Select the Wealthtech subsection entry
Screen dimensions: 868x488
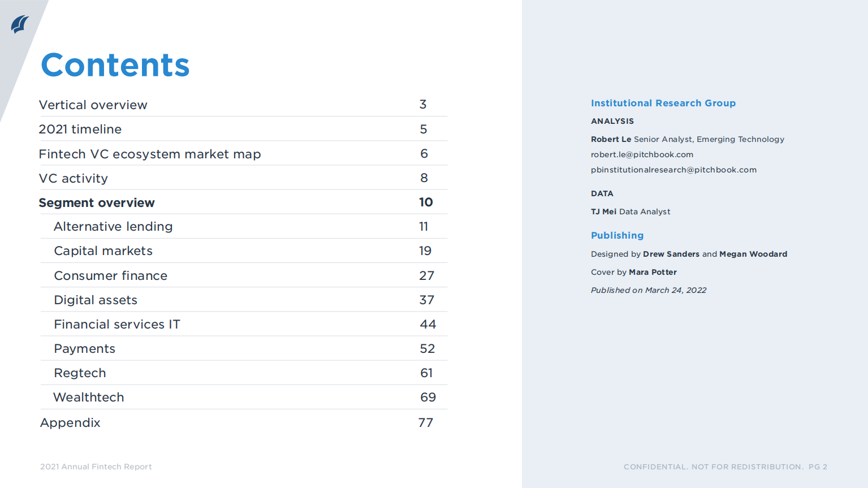click(x=89, y=398)
